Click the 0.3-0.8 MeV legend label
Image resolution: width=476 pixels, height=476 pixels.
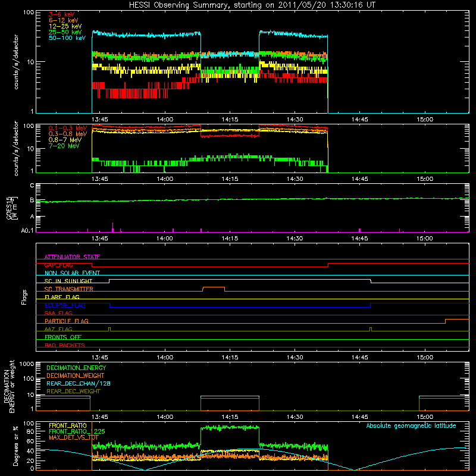(68, 134)
